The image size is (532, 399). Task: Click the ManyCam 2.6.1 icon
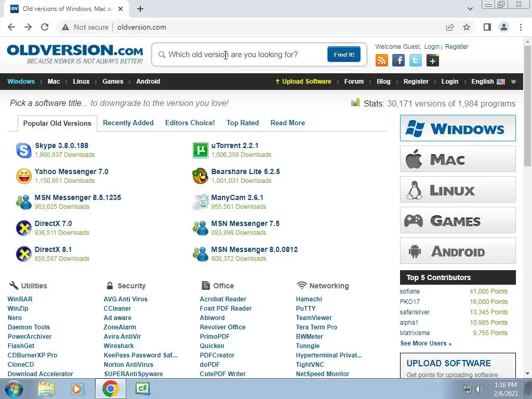point(200,202)
